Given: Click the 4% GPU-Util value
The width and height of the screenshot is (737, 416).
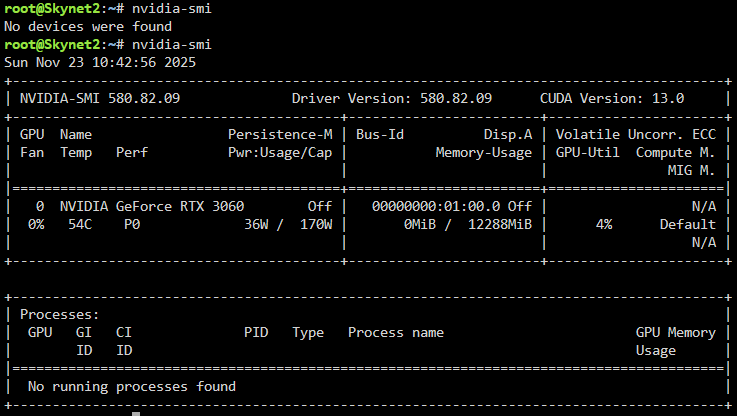Looking at the screenshot, I should pyautogui.click(x=604, y=224).
